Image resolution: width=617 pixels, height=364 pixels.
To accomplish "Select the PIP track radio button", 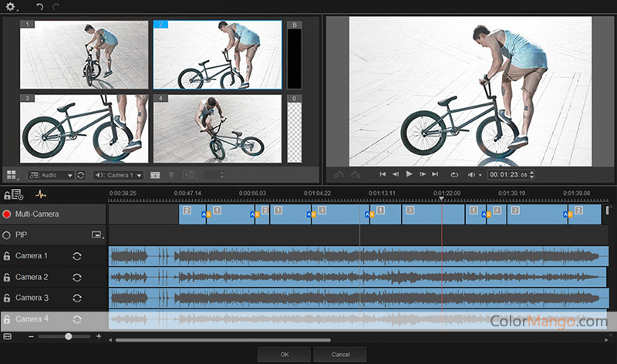I will pyautogui.click(x=7, y=234).
